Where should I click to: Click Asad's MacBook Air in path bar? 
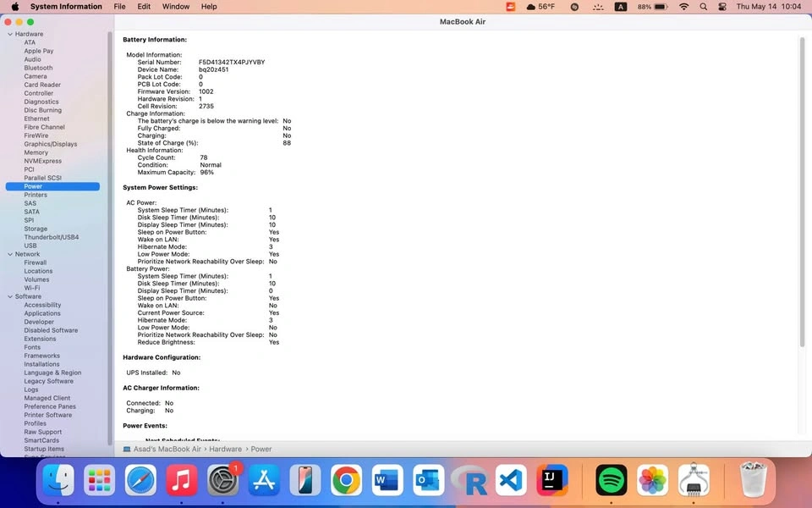167,450
